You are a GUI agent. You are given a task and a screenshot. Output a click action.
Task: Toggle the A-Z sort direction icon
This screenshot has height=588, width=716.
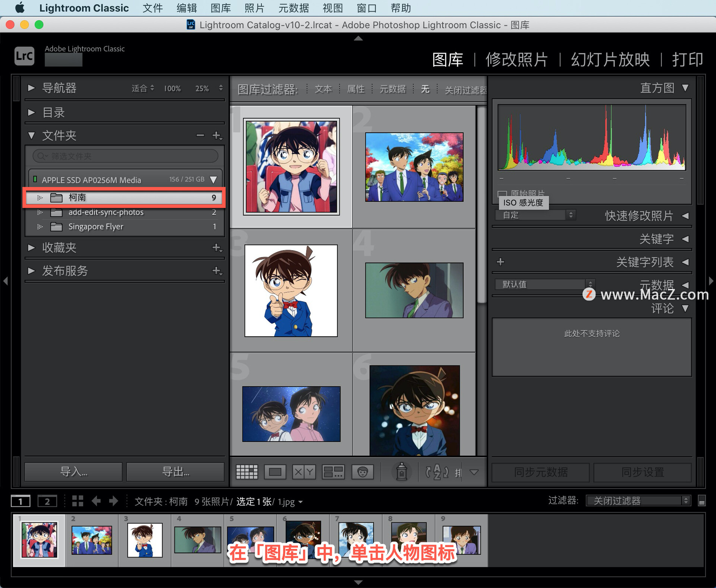(437, 472)
